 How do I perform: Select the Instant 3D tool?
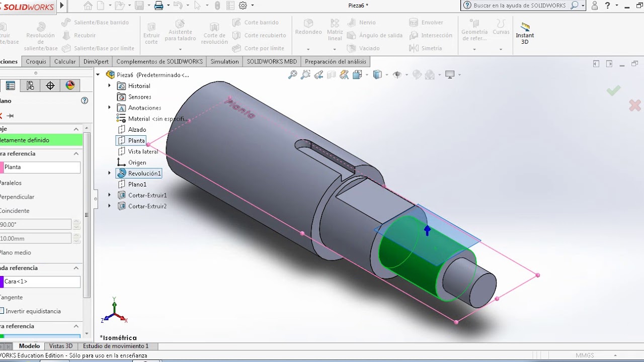(525, 33)
